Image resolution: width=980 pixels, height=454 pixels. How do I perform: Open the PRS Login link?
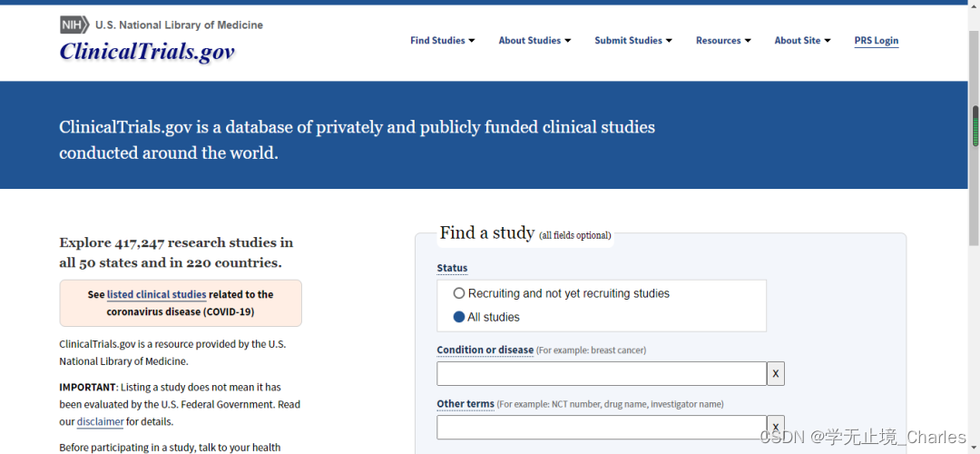877,41
